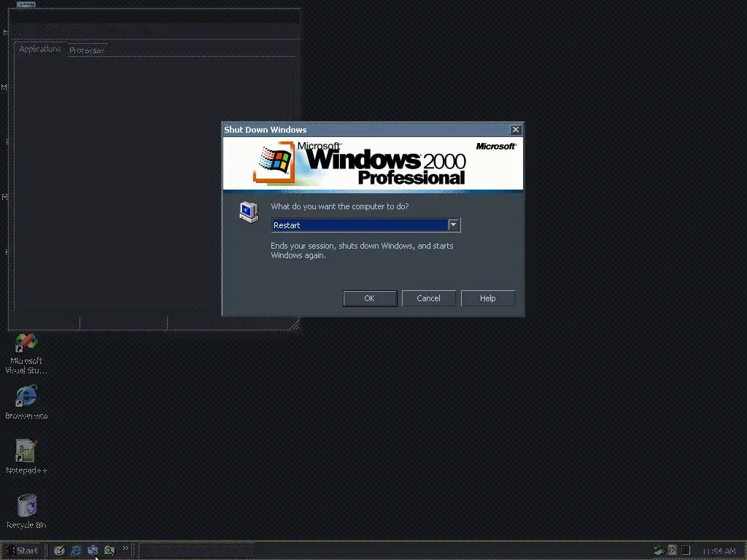Screen dimensions: 747x560
Task: Select the Notepad++ desktop icon
Action: (26, 457)
